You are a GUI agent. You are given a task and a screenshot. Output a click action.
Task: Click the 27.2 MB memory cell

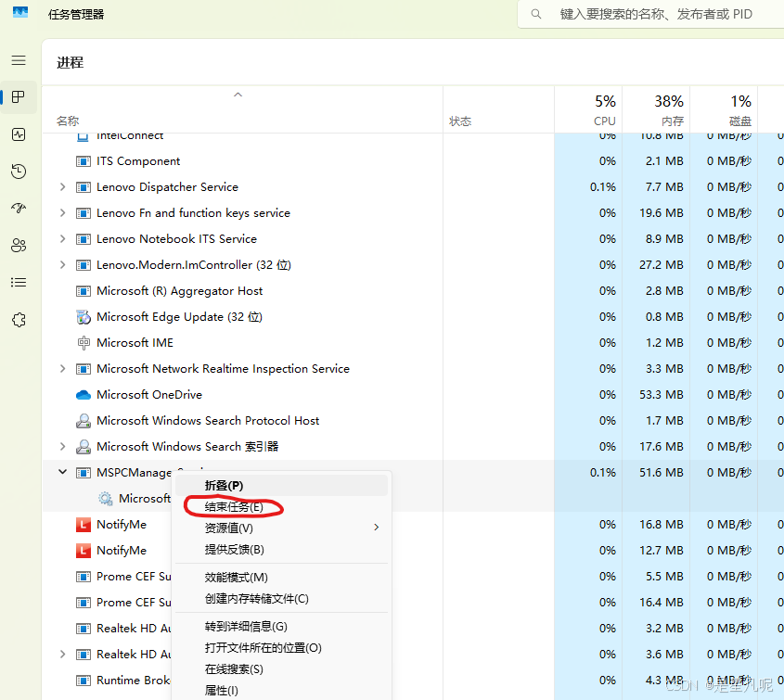click(657, 265)
